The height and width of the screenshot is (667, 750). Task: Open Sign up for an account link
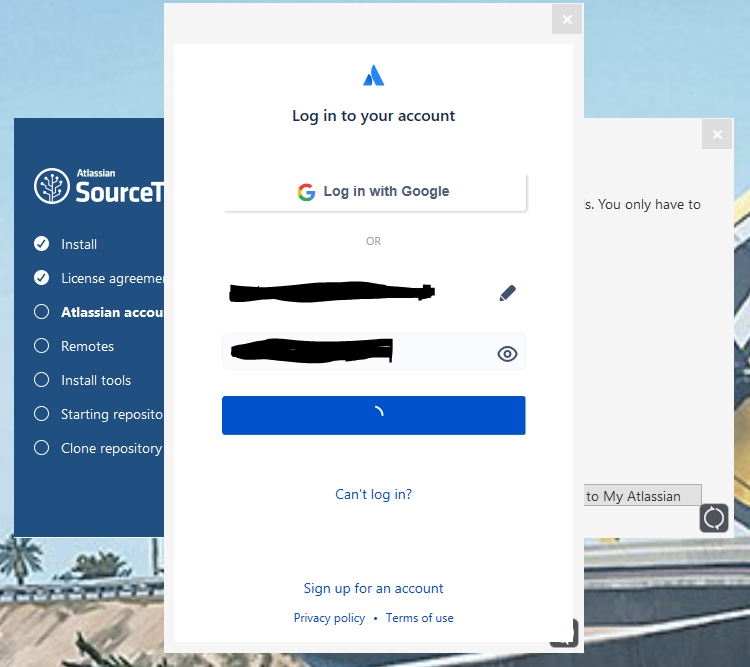click(x=374, y=588)
